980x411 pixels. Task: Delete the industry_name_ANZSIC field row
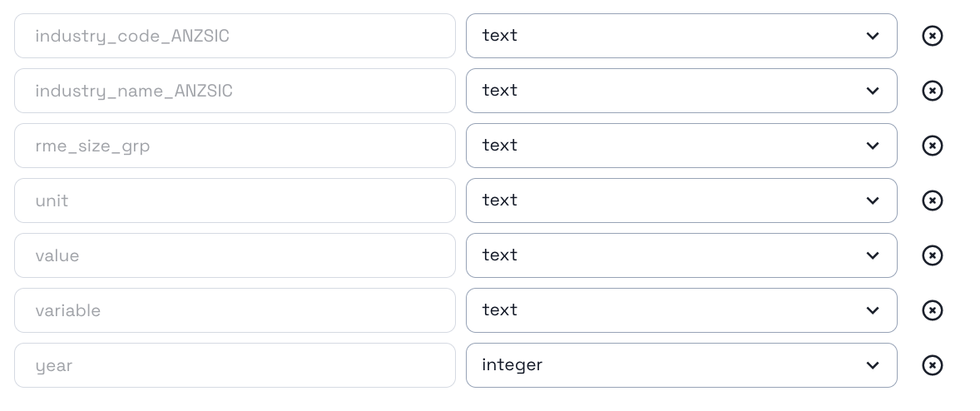point(933,91)
